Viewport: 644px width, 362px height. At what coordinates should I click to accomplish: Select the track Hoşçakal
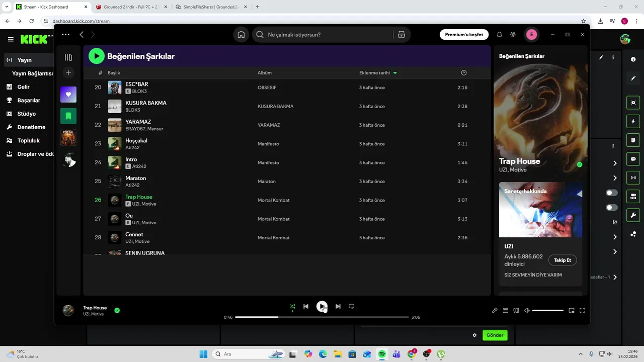pyautogui.click(x=136, y=141)
